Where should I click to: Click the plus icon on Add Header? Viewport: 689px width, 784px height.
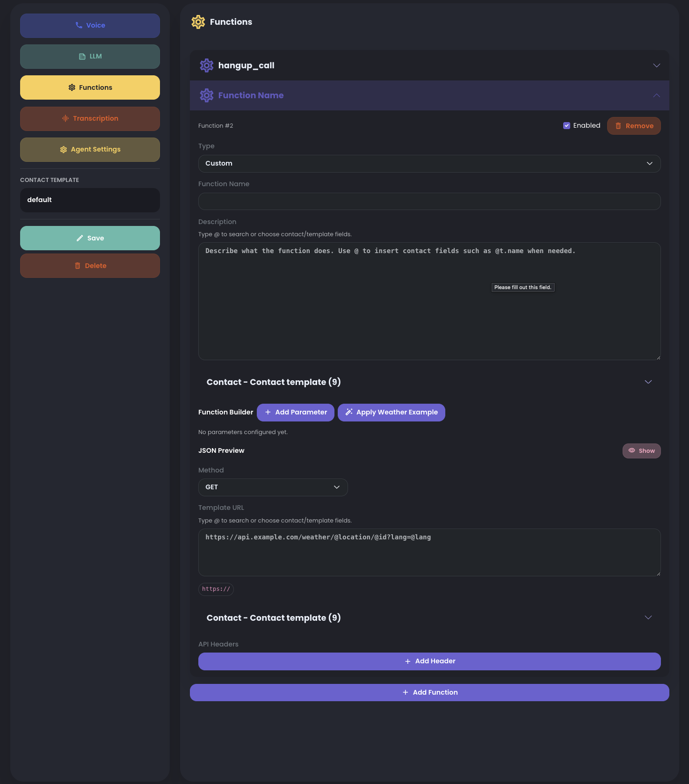[408, 661]
